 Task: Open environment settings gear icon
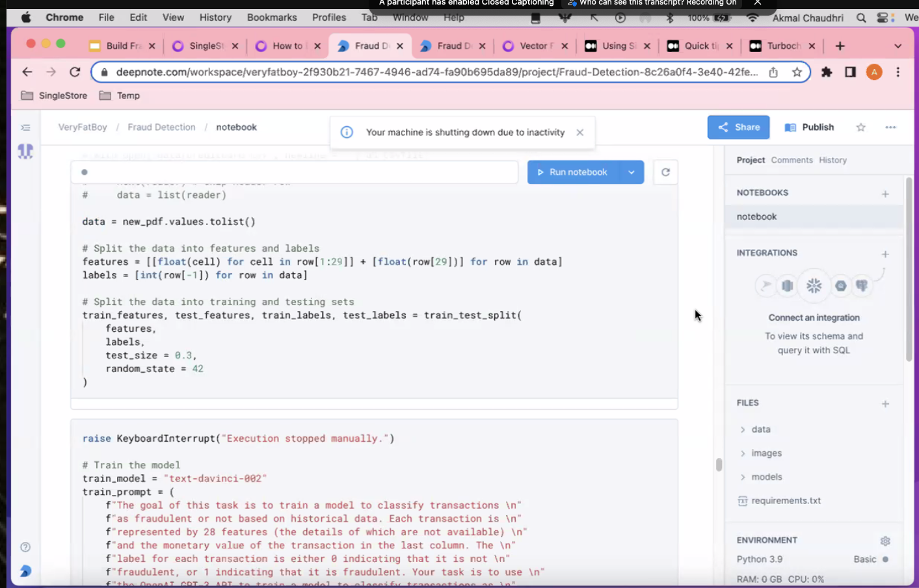tap(885, 541)
